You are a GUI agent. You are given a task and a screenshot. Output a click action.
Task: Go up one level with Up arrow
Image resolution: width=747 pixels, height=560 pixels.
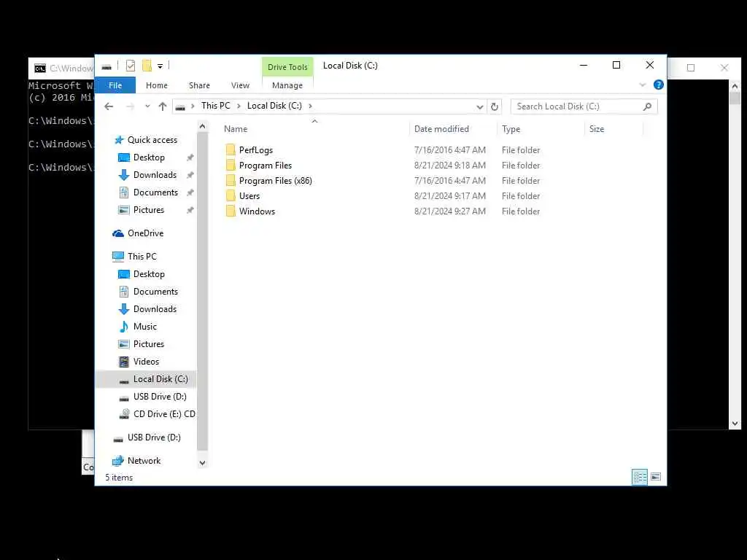[163, 106]
